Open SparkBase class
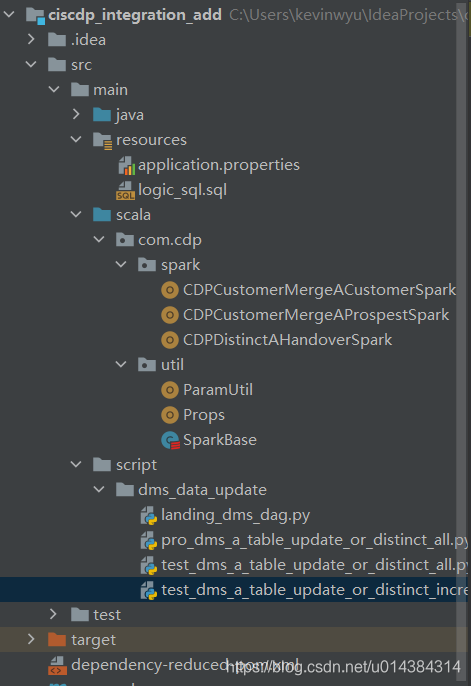 tap(220, 440)
